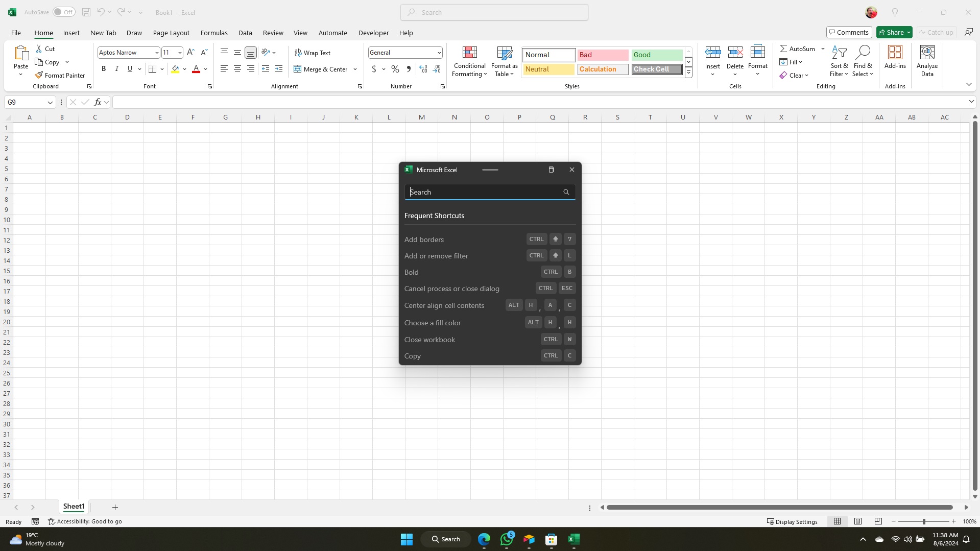The height and width of the screenshot is (551, 980).
Task: Click the Comments button
Action: click(849, 32)
